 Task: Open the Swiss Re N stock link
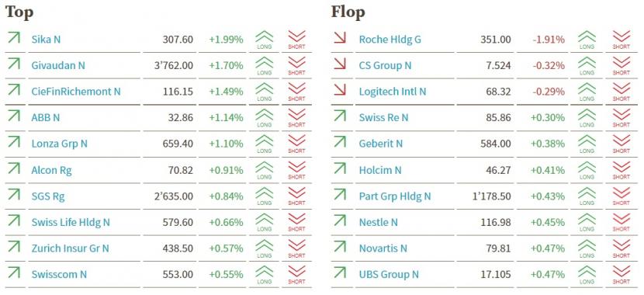tap(383, 118)
